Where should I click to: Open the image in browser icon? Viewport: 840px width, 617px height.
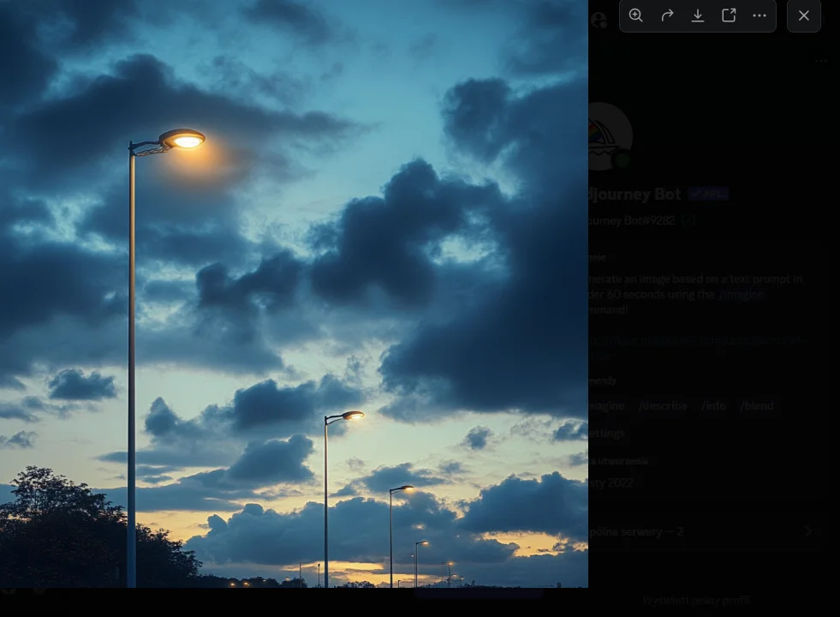[x=729, y=15]
